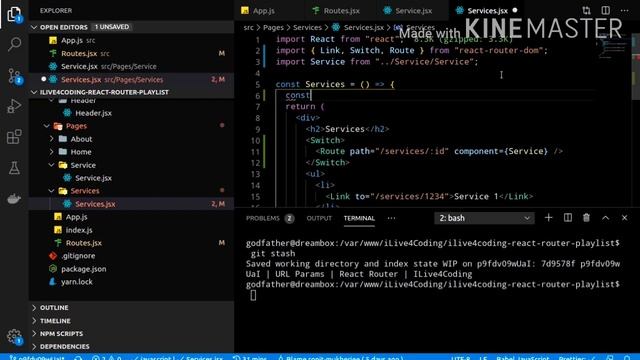Select Services.jsx under the Services folder
Screen dimensions: 640x360
tap(131, 204)
